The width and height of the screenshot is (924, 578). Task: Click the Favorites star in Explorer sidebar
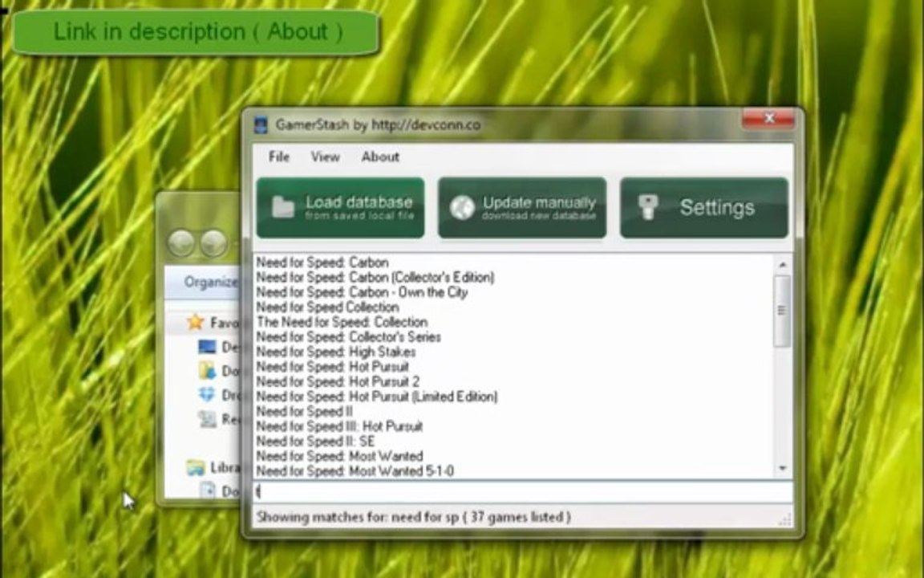[195, 322]
